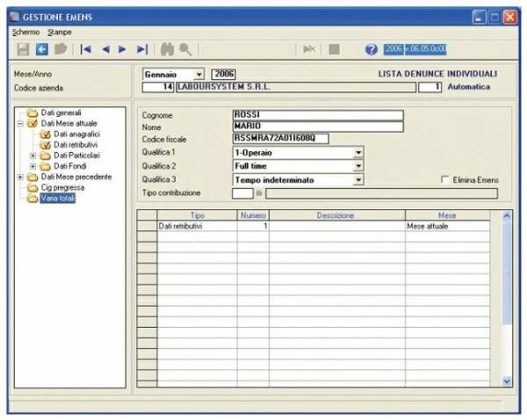Screen dimensions: 527x420
Task: Collapse the Dati Mese attuale tree node
Action: click(20, 124)
